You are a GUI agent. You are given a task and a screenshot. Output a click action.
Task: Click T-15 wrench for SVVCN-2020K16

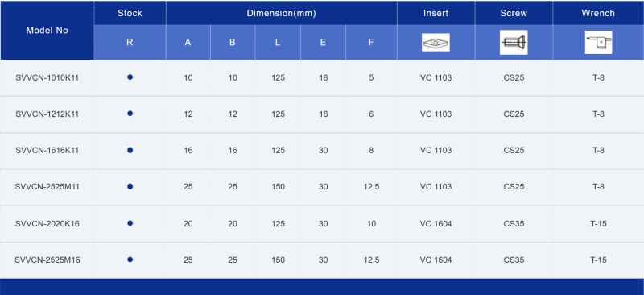tap(598, 224)
